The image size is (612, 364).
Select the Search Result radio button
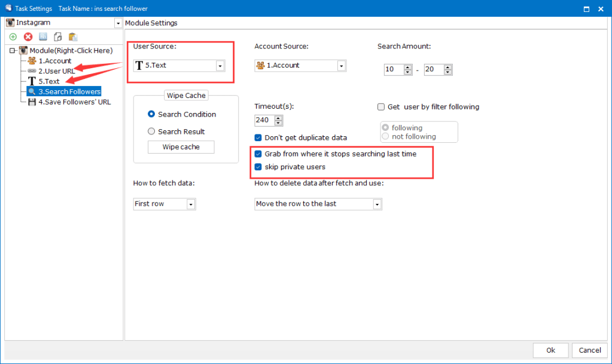tap(152, 131)
